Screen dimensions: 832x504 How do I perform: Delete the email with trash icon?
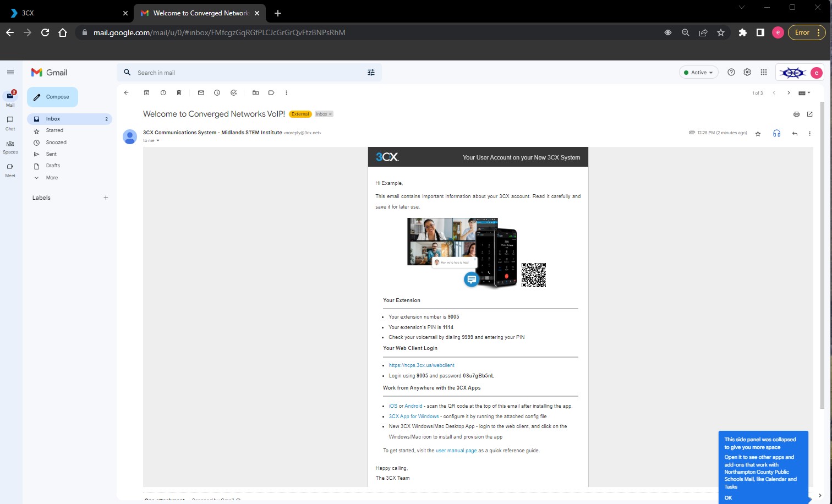coord(179,93)
